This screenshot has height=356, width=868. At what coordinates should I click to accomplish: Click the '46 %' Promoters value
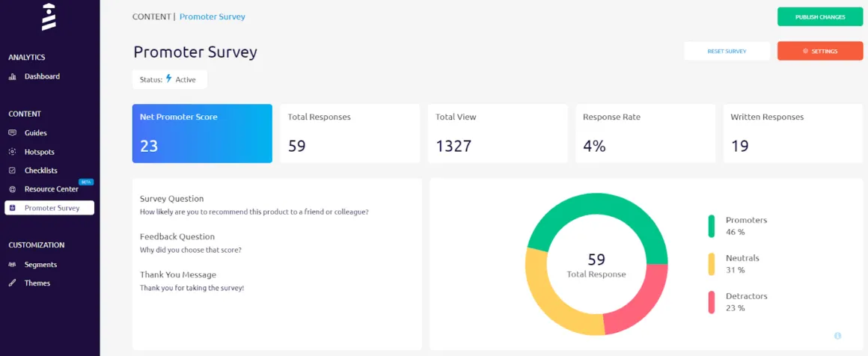pos(735,232)
